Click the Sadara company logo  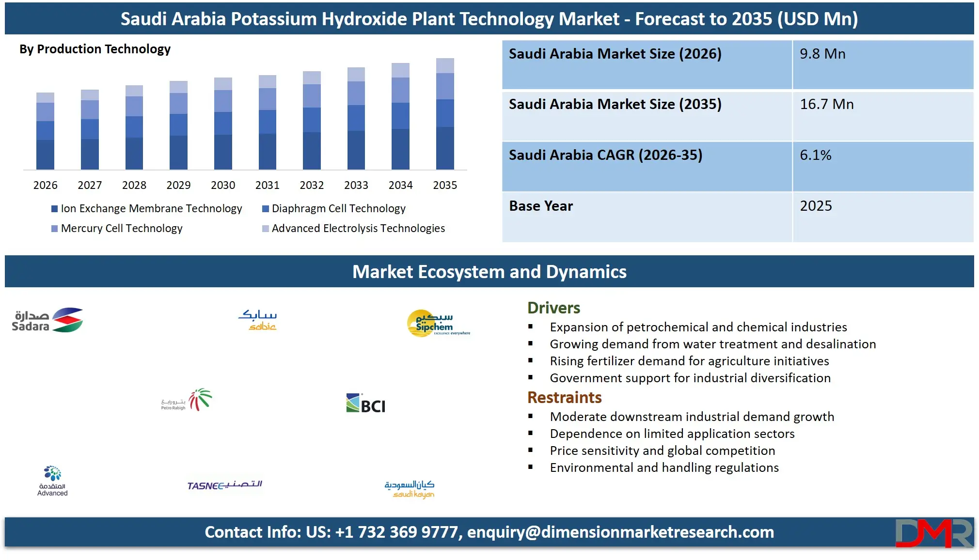coord(47,320)
